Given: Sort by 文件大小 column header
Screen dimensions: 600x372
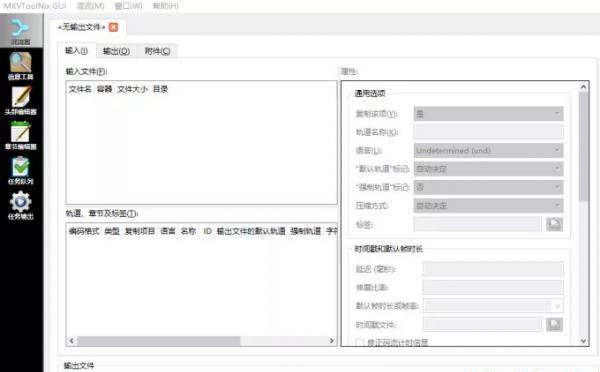Looking at the screenshot, I should click(132, 89).
